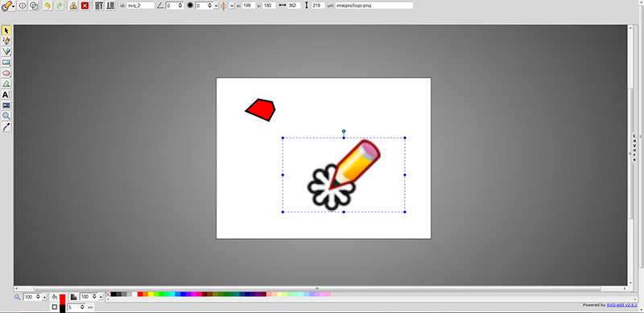Select the Pencil freehand tool
644x313 pixels.
6,41
